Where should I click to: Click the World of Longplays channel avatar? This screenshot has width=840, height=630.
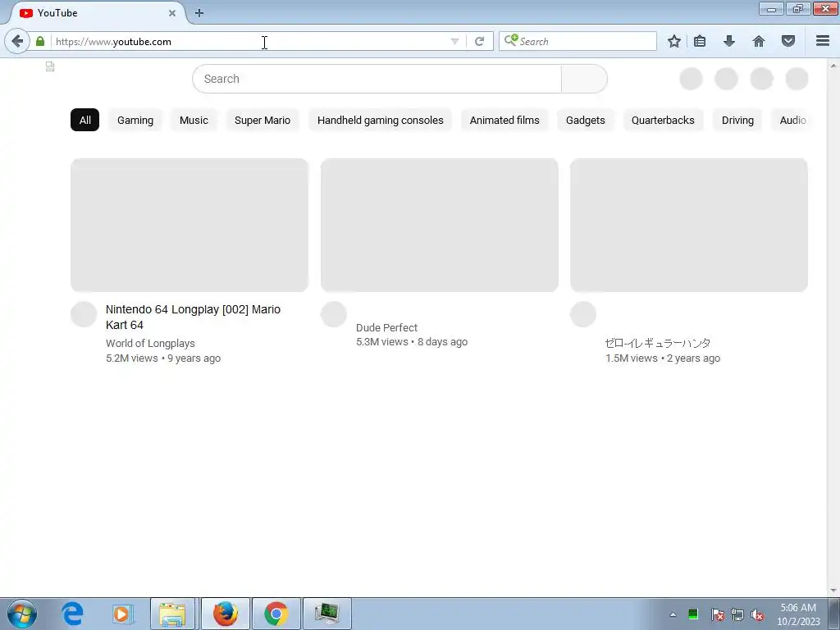pos(84,314)
